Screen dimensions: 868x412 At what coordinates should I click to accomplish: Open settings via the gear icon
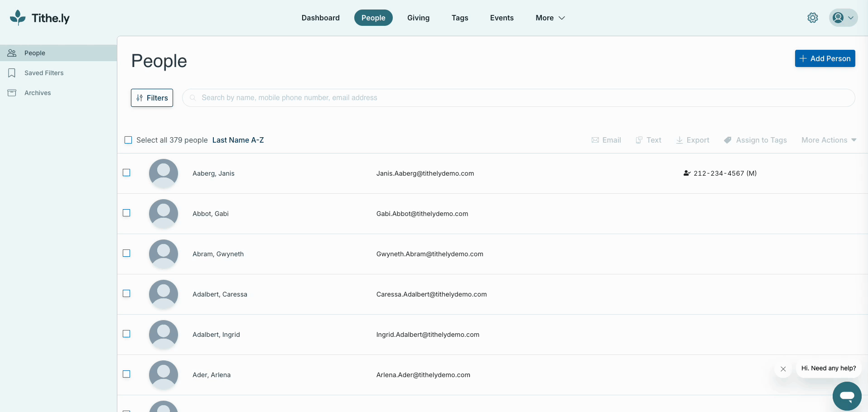coord(813,18)
